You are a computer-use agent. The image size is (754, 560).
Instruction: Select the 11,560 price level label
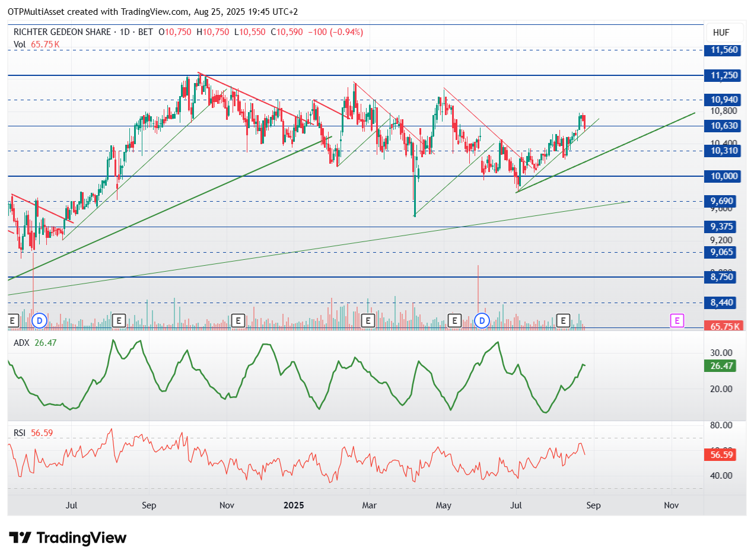point(724,50)
